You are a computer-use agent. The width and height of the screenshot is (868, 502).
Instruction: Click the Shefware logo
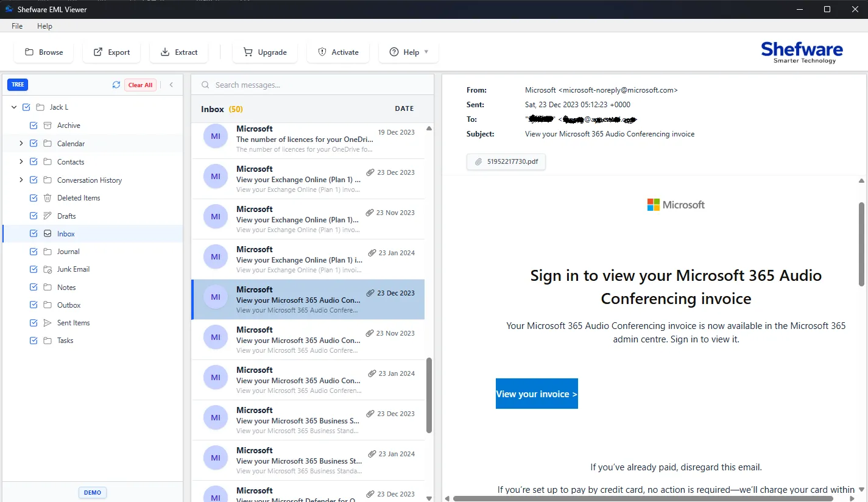point(802,52)
